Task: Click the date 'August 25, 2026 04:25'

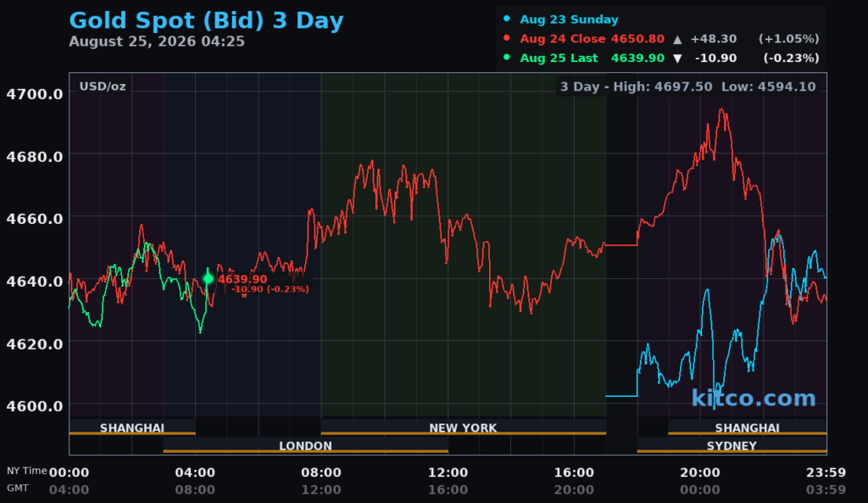Action: (157, 42)
